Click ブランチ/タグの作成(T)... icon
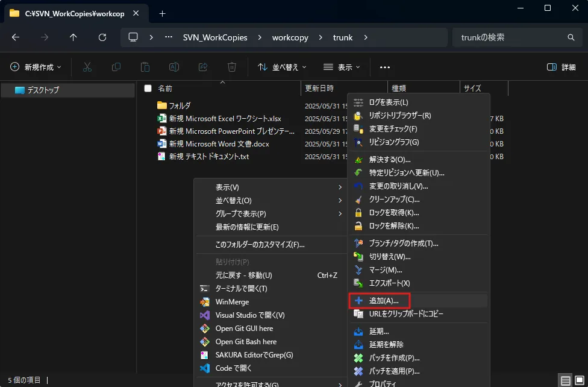588x387 pixels. point(358,244)
